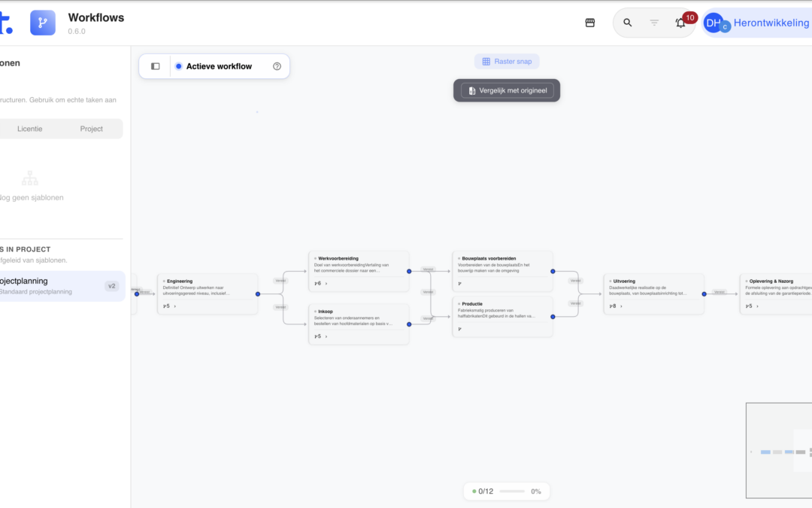This screenshot has height=508, width=812.
Task: Open notifications bell with 10 badge
Action: 681,23
